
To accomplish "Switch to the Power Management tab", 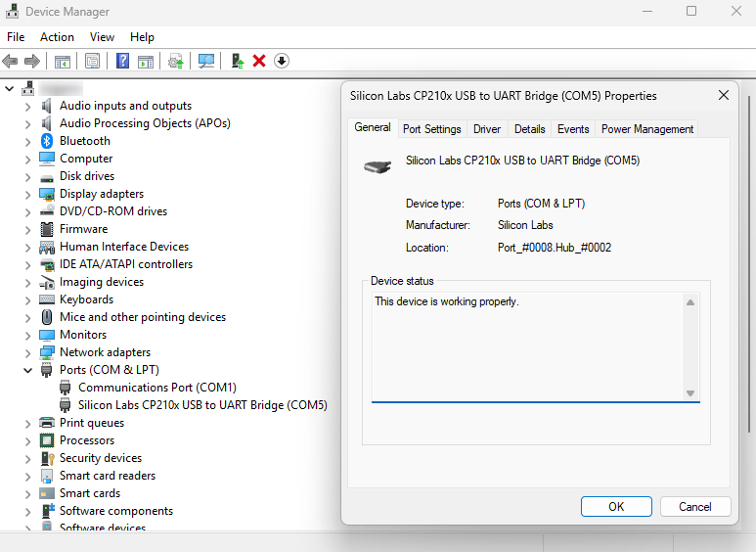I will coord(647,129).
